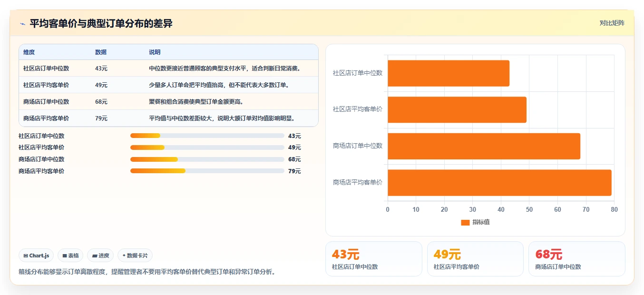Click the description starting 聚餐和组合消费
644x295 pixels.
pyautogui.click(x=196, y=102)
